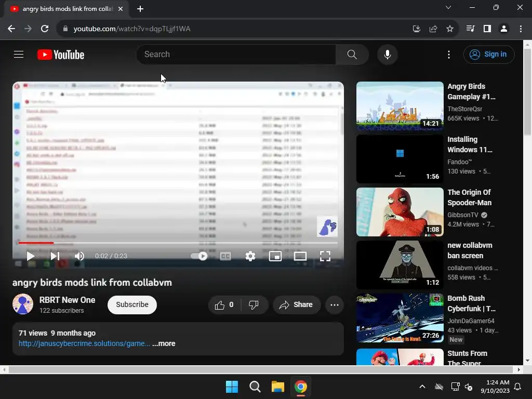532x399 pixels.
Task: Click the channel watermark in player
Action: coord(327,227)
